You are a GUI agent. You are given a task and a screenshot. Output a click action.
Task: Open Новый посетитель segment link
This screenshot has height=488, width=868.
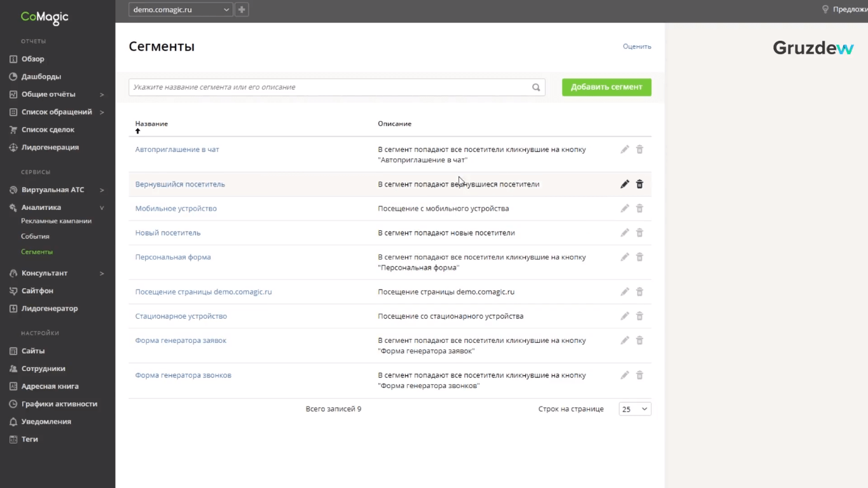point(168,233)
